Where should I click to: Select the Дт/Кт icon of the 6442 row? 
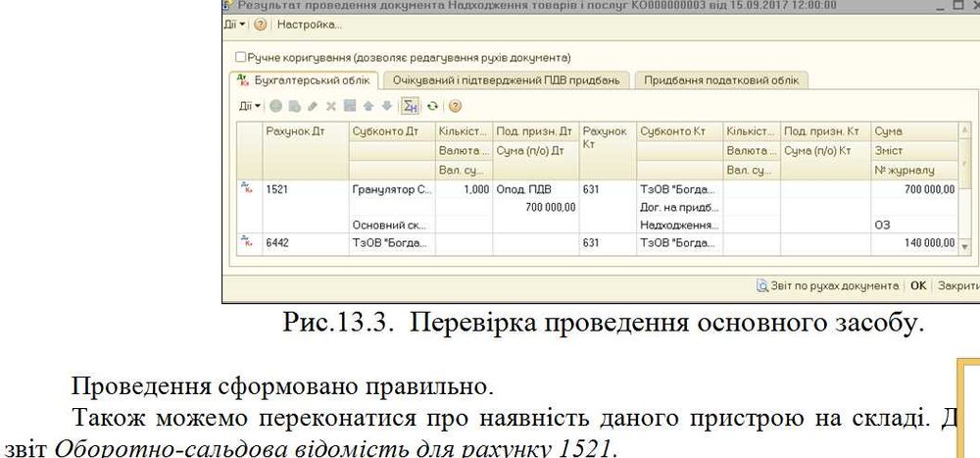coord(249,242)
